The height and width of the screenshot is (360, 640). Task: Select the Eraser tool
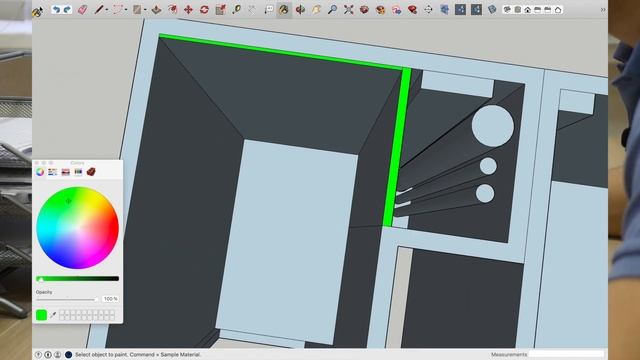tap(82, 9)
